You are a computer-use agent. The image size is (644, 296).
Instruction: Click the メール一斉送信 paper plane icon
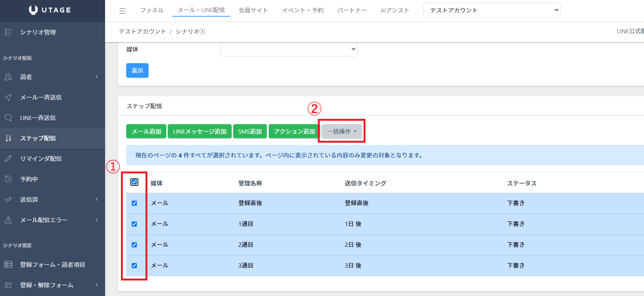click(x=8, y=97)
